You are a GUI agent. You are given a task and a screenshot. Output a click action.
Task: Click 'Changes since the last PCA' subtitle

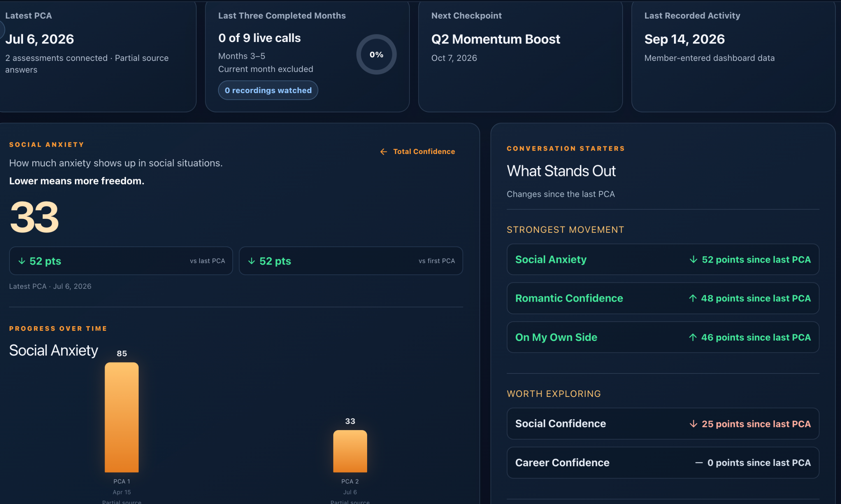point(560,194)
